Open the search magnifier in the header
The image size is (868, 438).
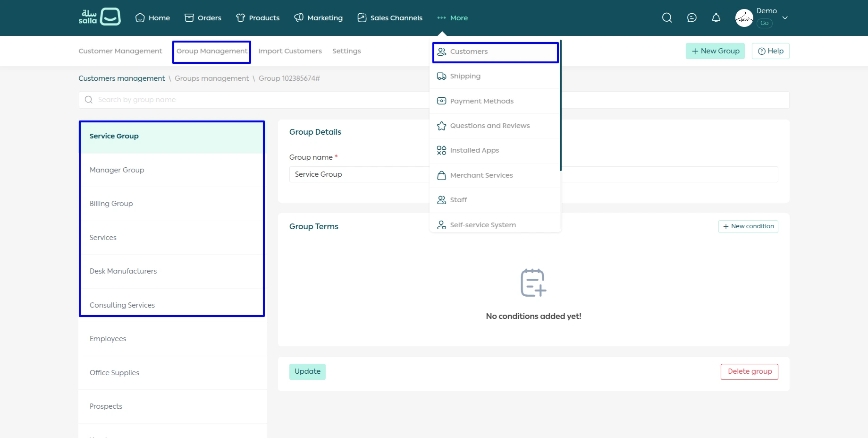[x=666, y=18]
